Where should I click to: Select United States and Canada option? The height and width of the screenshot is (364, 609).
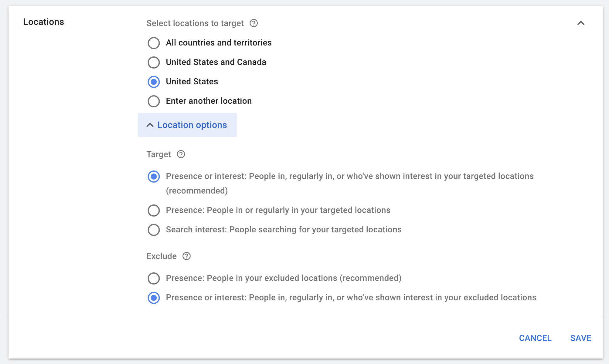(x=154, y=62)
